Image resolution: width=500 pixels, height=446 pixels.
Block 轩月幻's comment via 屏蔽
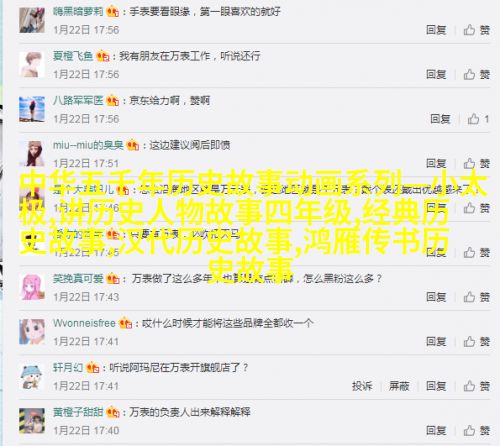point(399,386)
